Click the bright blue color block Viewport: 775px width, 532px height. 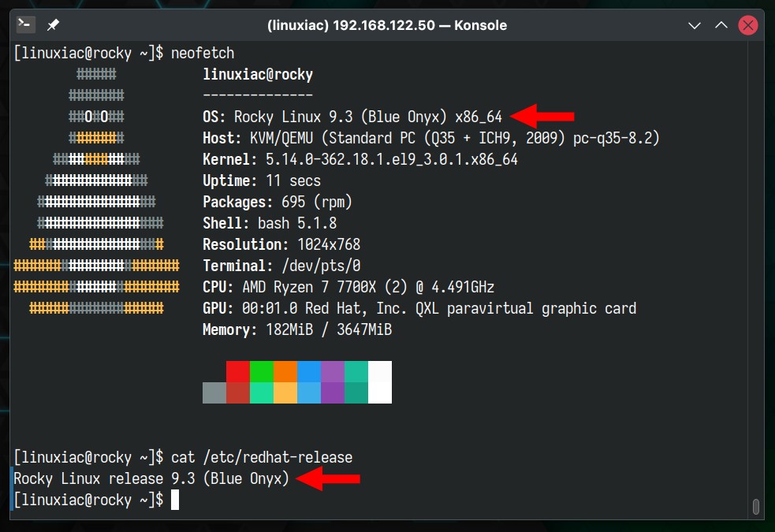click(309, 371)
